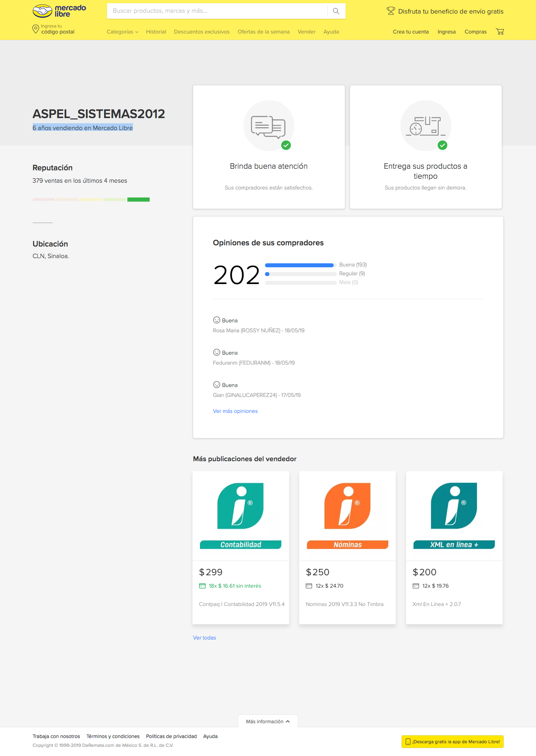Expand the Más información panel

point(268,721)
